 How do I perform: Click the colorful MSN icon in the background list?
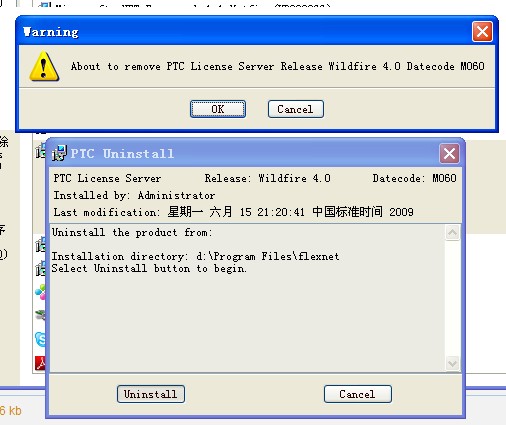coord(40,292)
